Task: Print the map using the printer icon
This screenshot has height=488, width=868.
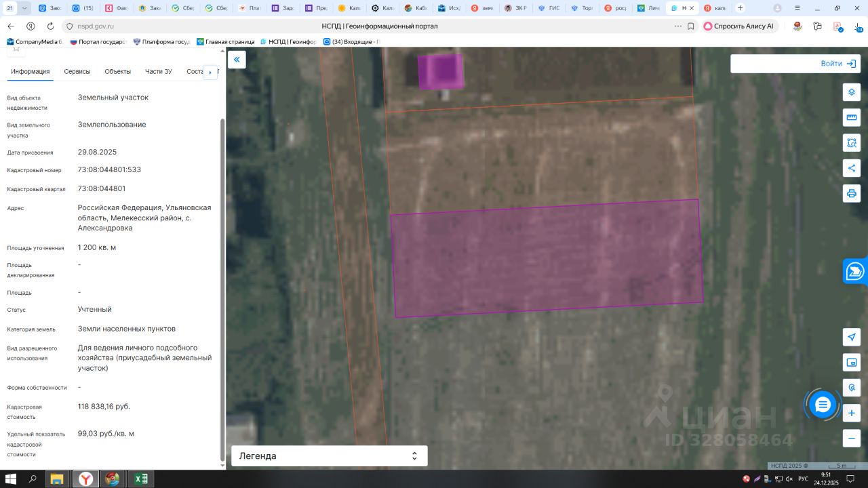Action: (852, 193)
